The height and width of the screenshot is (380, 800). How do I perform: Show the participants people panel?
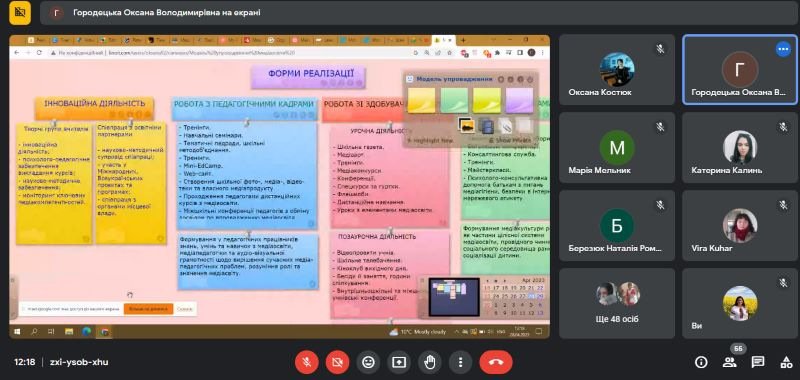[730, 362]
